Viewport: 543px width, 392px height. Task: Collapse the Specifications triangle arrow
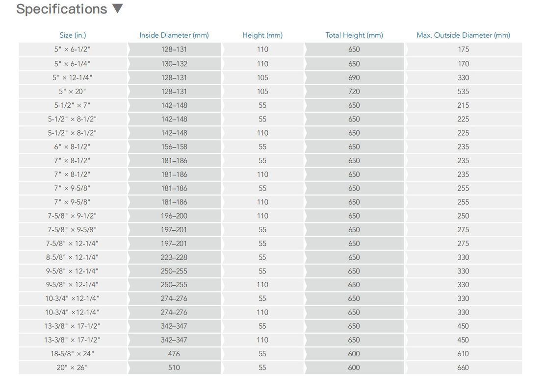tap(118, 9)
